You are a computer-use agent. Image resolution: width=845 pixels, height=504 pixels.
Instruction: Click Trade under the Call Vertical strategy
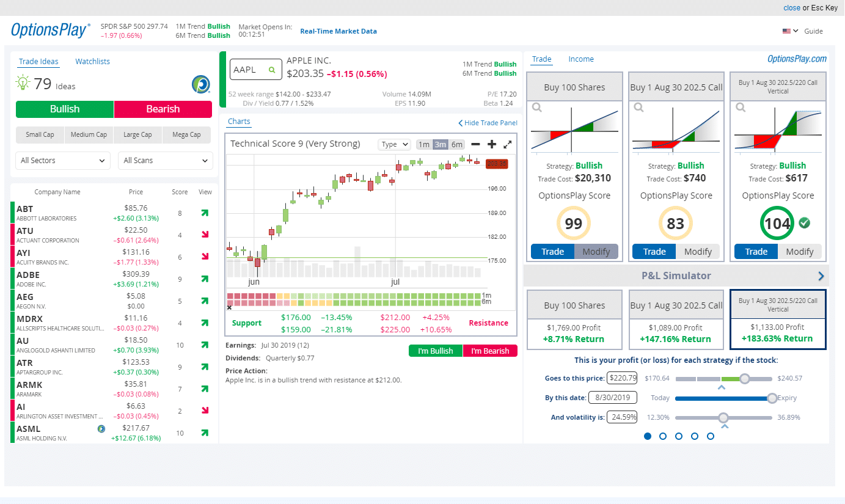coord(756,252)
